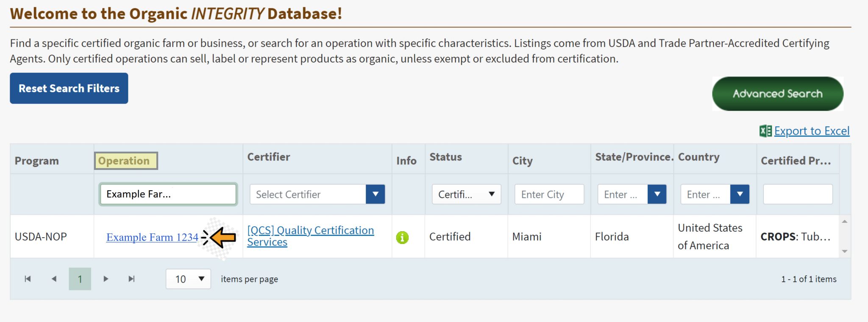
Task: Jump to the last page of results
Action: coord(131,279)
